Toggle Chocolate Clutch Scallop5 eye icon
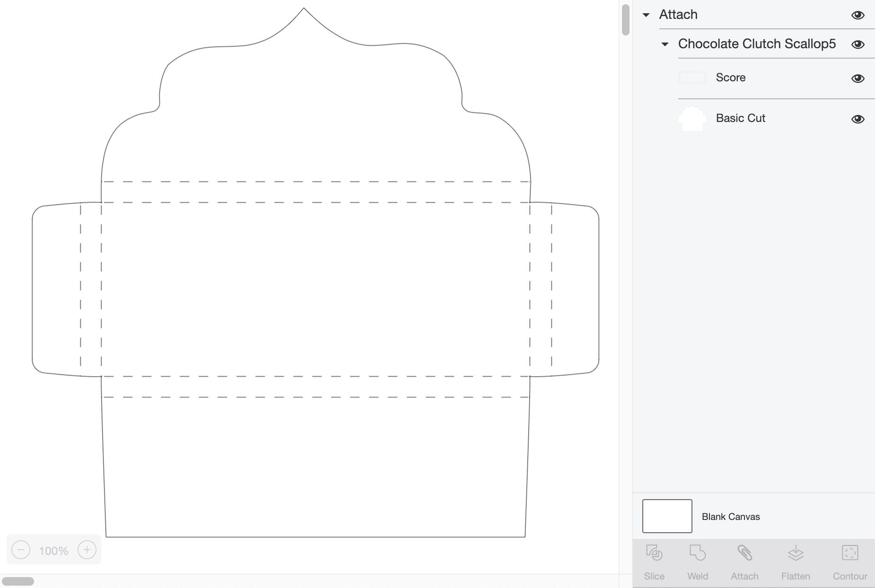This screenshot has height=588, width=875. (858, 44)
